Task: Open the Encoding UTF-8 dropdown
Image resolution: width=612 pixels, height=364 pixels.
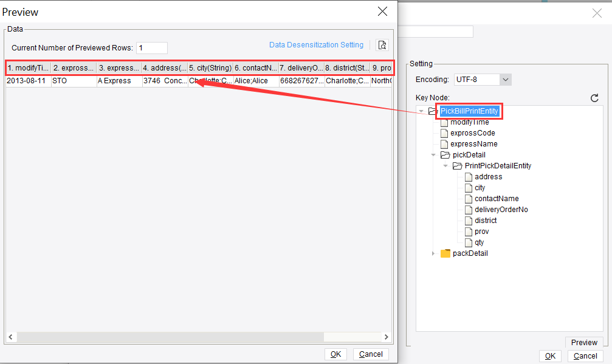Action: click(506, 79)
